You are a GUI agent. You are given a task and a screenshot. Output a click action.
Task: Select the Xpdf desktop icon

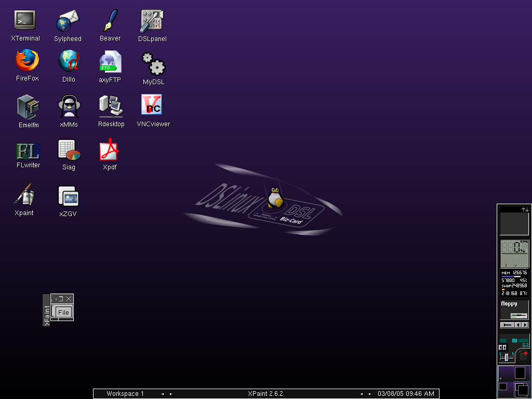pyautogui.click(x=110, y=151)
